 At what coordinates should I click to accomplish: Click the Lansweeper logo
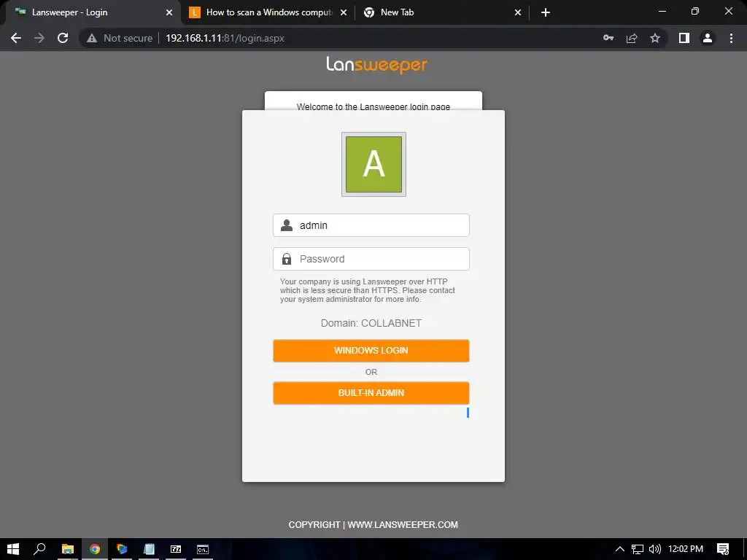pos(376,64)
